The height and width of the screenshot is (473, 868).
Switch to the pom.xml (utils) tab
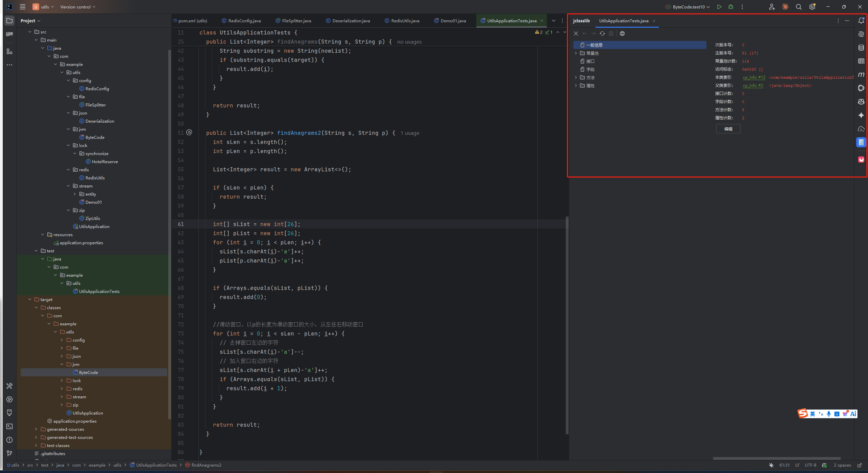coord(190,21)
